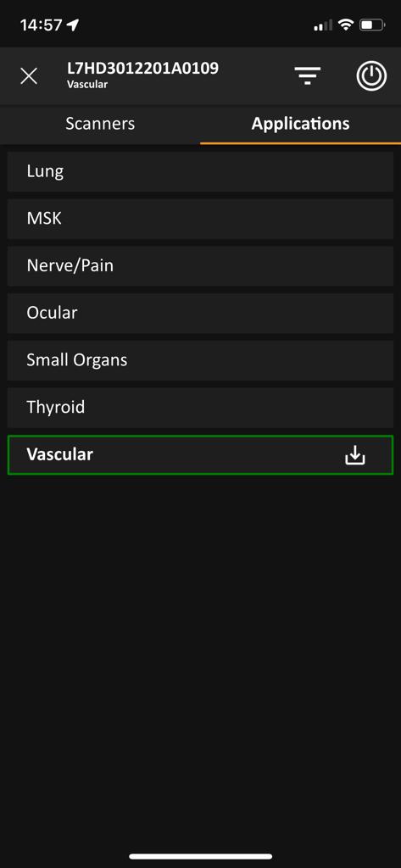401x868 pixels.
Task: Tap scanner ID L7HD3012201A0109
Action: click(142, 69)
